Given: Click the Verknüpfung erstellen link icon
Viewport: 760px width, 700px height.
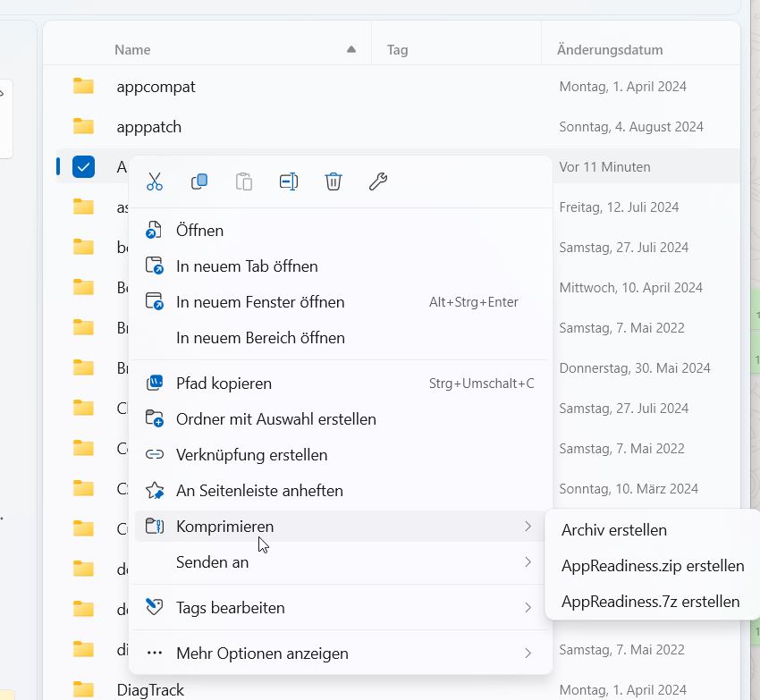Looking at the screenshot, I should click(154, 455).
